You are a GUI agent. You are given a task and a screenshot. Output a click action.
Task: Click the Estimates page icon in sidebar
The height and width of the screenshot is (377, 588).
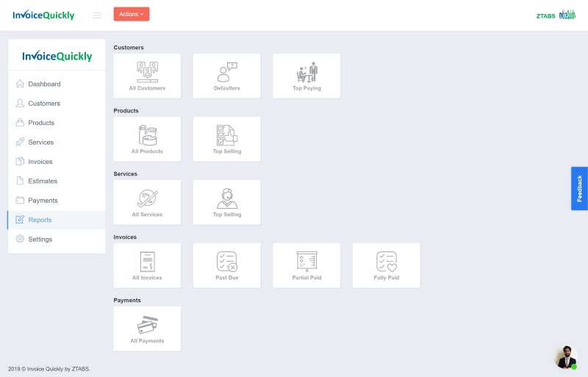coord(20,181)
